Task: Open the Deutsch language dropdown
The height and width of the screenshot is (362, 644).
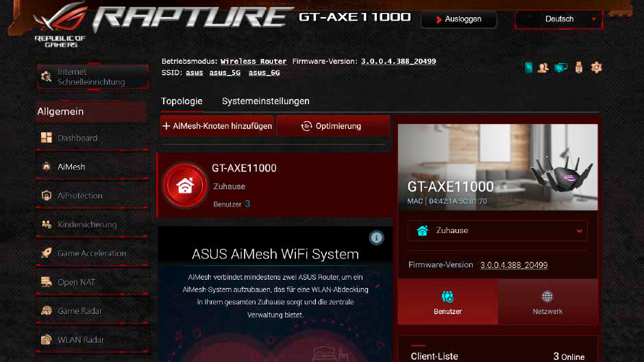Action: pos(560,19)
